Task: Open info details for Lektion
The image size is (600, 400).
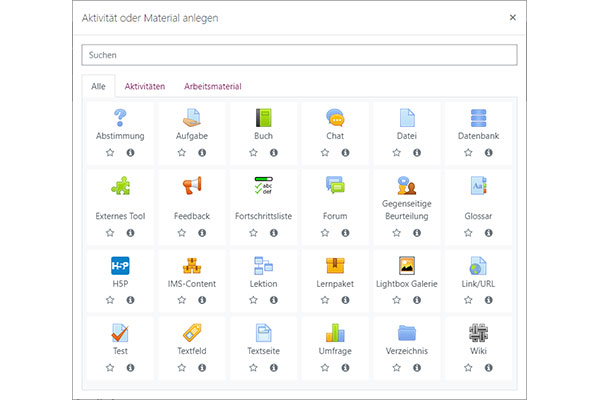Action: pyautogui.click(x=274, y=300)
